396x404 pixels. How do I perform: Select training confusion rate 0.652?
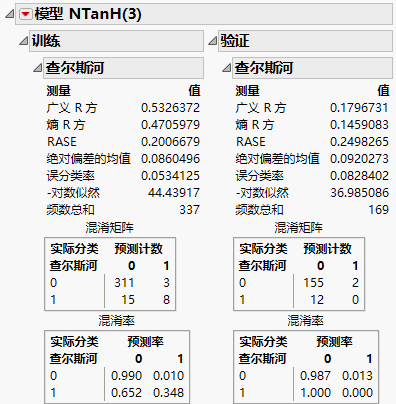126,393
